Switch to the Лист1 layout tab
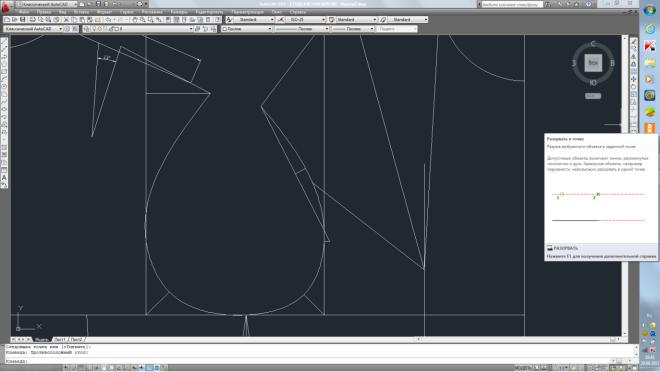 tap(60, 339)
